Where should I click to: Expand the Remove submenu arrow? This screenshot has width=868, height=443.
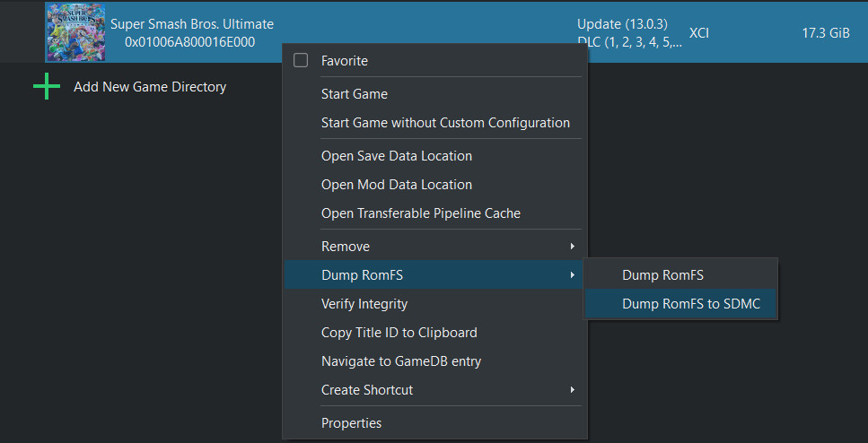click(572, 247)
